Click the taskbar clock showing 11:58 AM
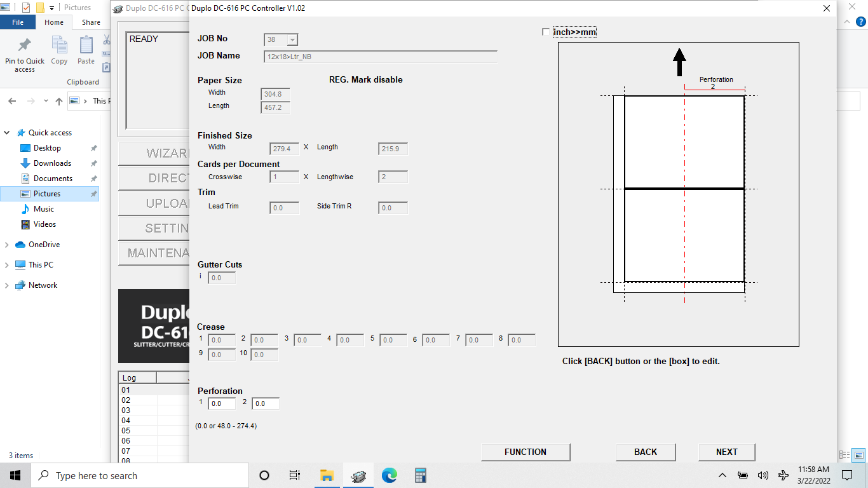 tap(813, 475)
